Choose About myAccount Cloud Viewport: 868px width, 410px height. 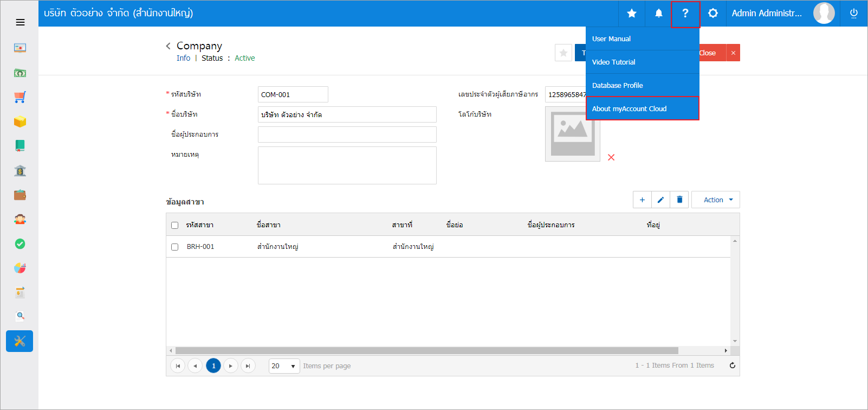tap(643, 108)
